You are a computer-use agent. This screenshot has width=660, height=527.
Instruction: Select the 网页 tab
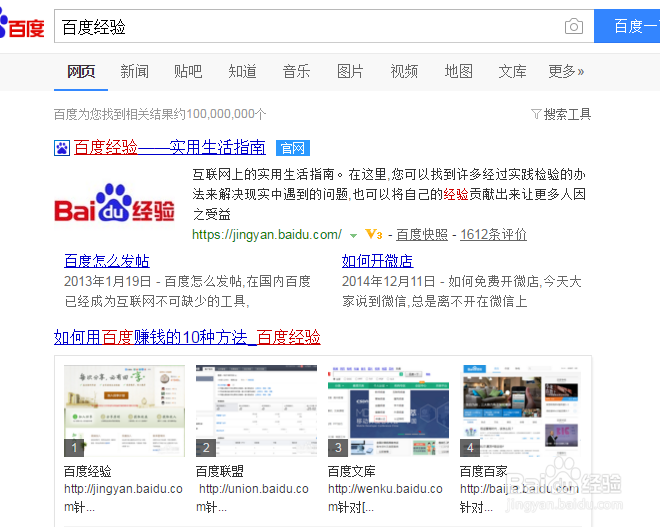click(81, 71)
